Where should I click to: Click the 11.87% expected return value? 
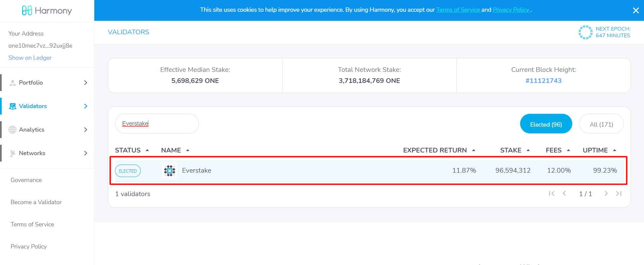pyautogui.click(x=464, y=170)
